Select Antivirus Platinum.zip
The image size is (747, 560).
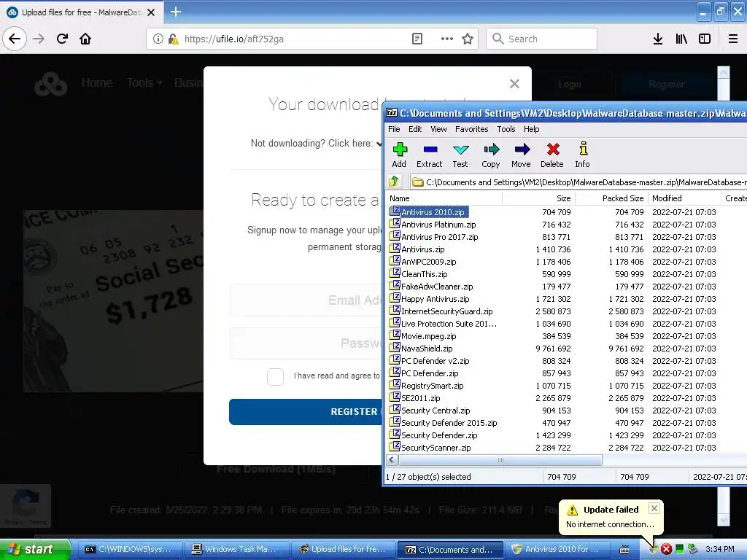click(438, 225)
